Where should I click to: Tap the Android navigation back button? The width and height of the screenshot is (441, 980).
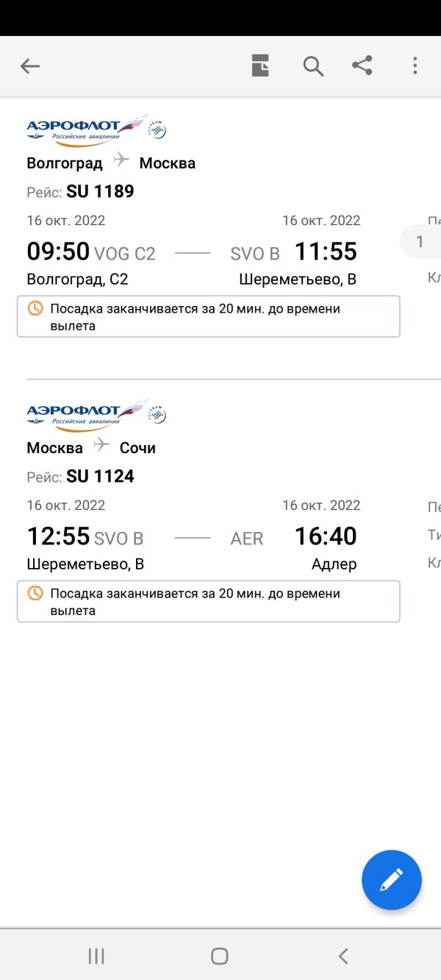coord(343,956)
